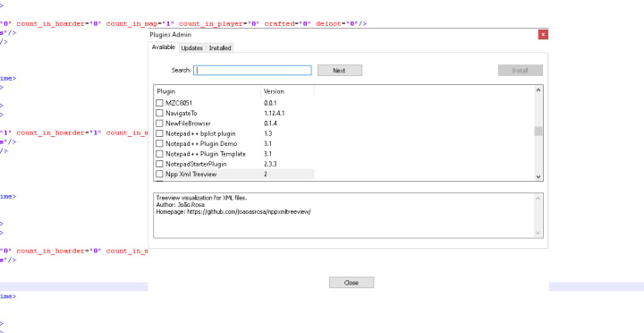Tick the Notepad++ bplist plugin checkbox
Viewport: 644px width, 333px height.
(159, 133)
